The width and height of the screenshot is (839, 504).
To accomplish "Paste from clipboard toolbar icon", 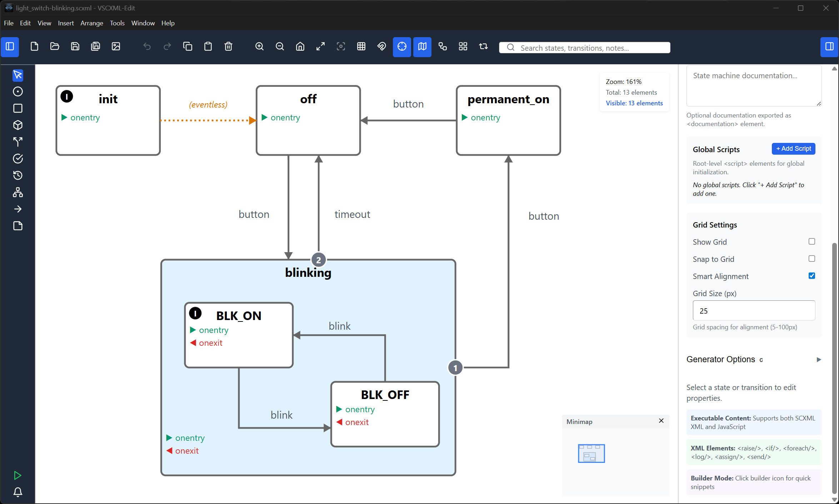I will [208, 47].
